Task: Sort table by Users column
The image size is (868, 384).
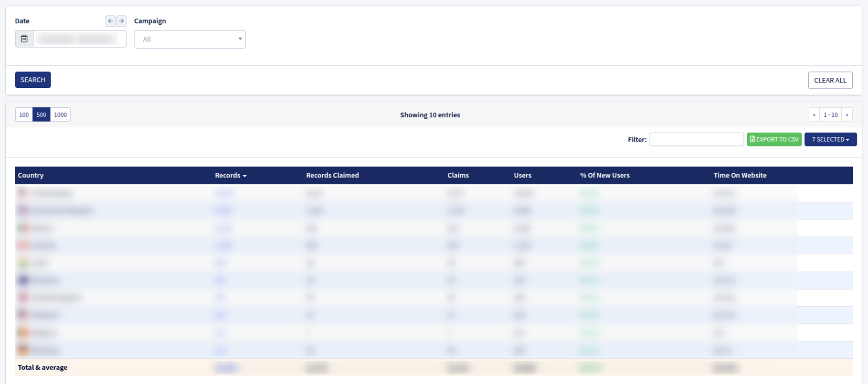Action: click(x=522, y=175)
